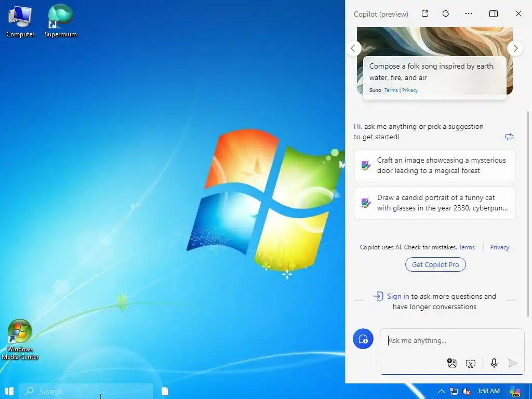This screenshot has width=532, height=399.
Task: Send the message with the arrow icon
Action: coord(513,363)
